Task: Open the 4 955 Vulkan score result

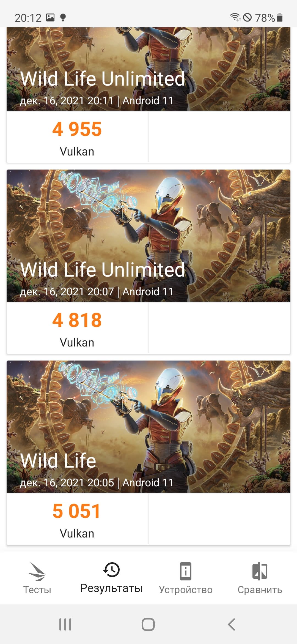Action: (77, 137)
